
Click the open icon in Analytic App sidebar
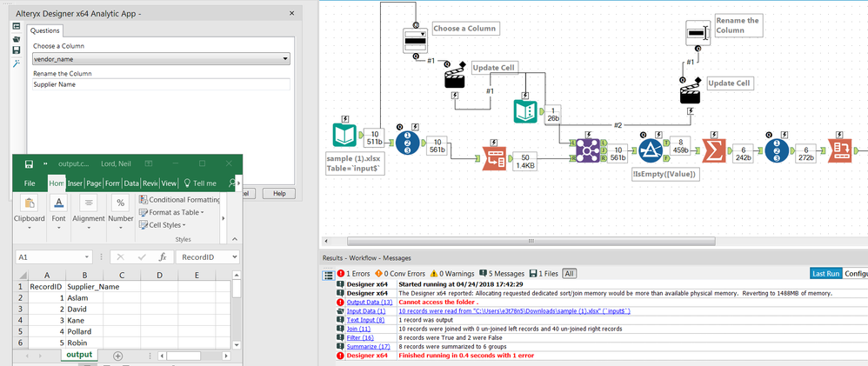(17, 38)
